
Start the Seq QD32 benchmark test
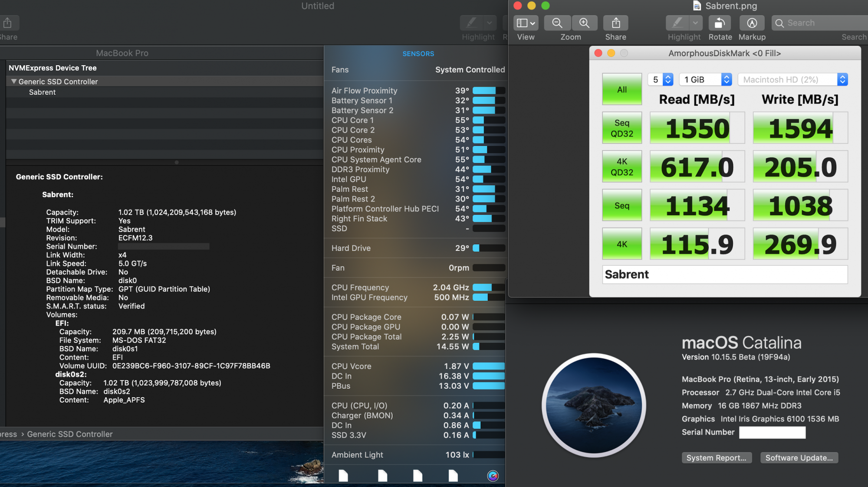click(x=621, y=128)
